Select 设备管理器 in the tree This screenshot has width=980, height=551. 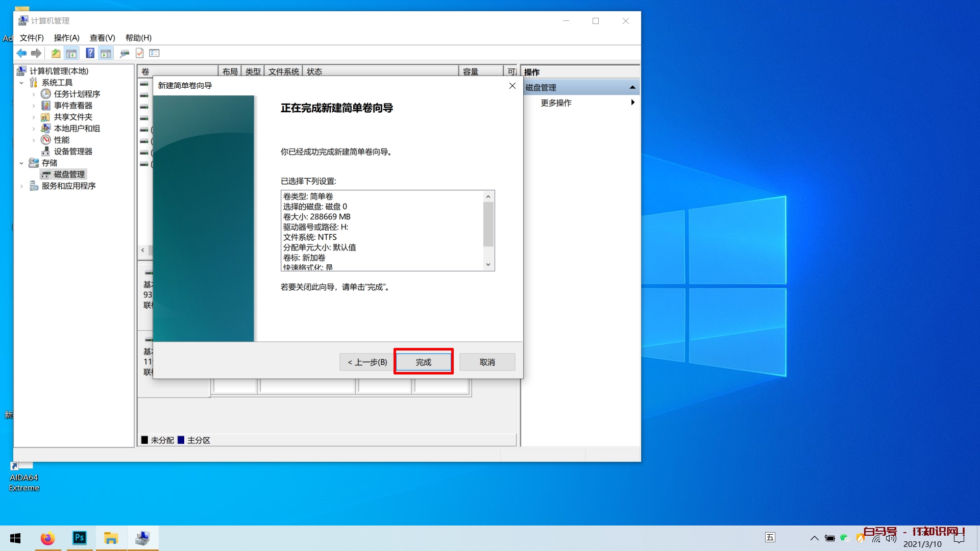coord(73,152)
